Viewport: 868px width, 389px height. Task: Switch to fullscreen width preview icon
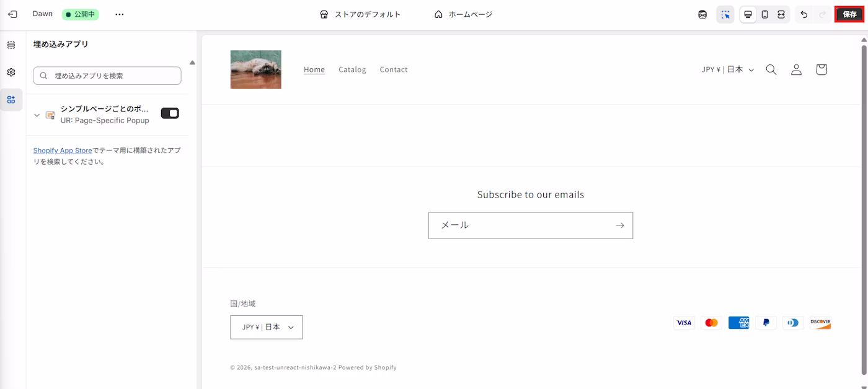781,14
